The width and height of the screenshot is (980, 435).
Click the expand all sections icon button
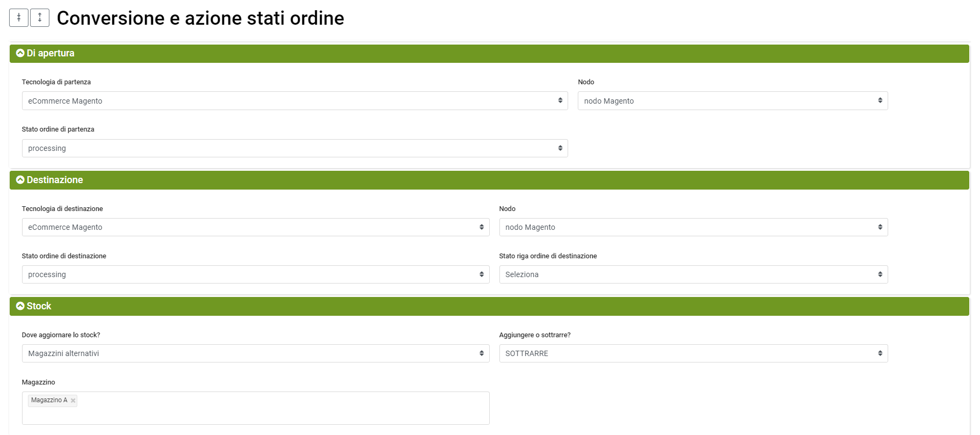pos(40,18)
